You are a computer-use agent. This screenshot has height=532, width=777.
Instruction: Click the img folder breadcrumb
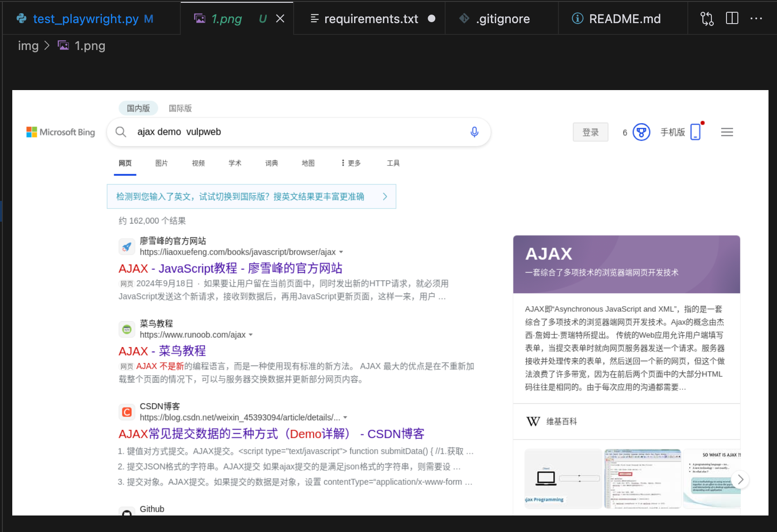pos(28,46)
